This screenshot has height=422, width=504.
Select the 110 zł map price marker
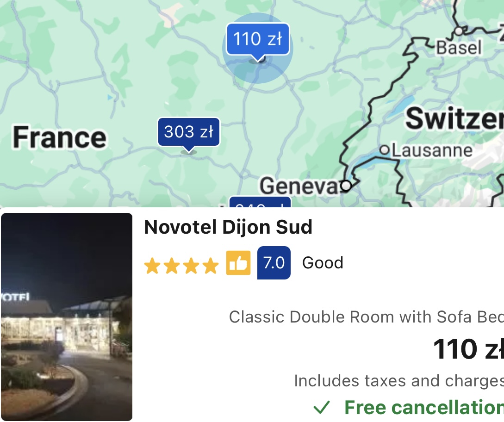[258, 39]
